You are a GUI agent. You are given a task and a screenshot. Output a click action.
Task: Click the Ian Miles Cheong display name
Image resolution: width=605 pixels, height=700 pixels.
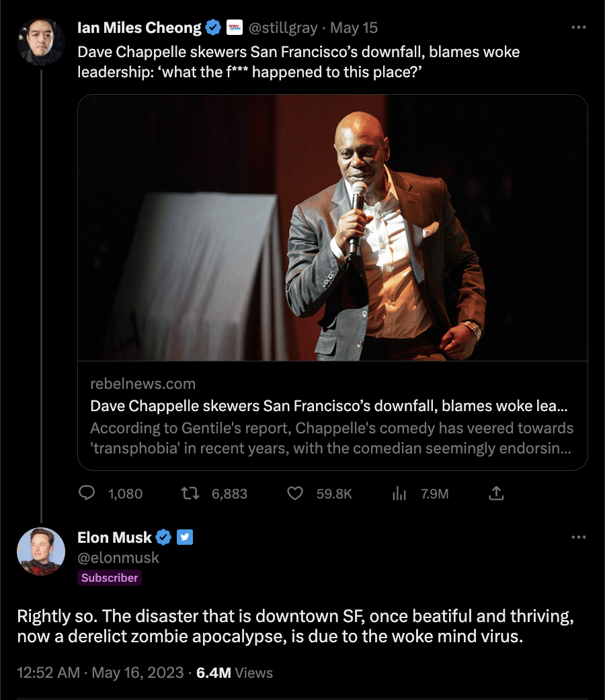point(140,28)
